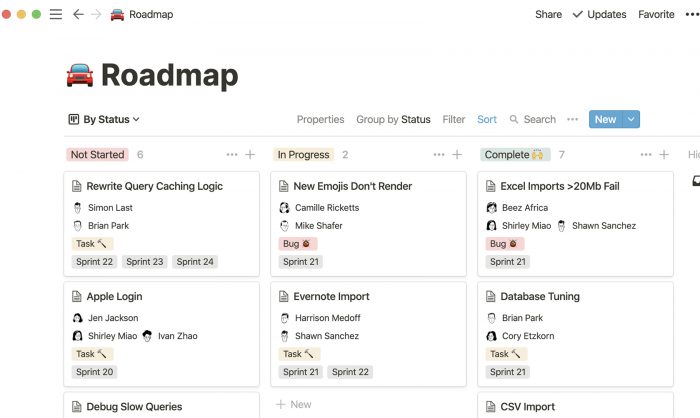Open view options three-dot menu beside Search

tap(572, 119)
